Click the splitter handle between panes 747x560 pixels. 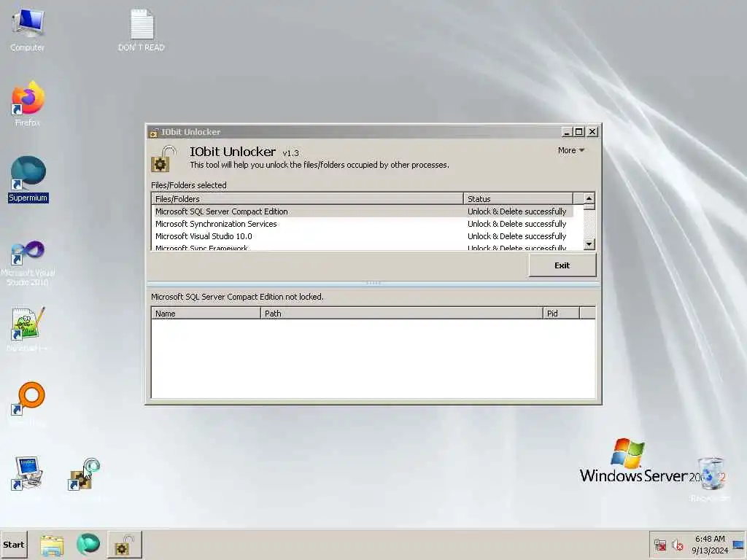point(373,283)
